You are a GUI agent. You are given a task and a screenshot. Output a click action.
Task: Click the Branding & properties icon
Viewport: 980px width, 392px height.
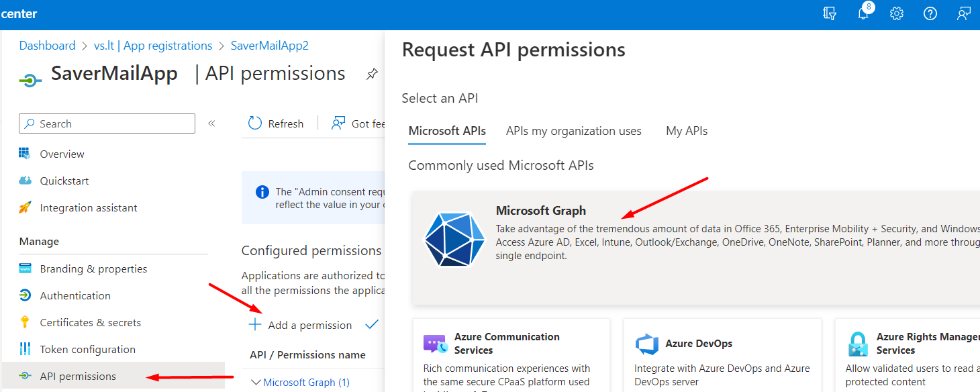pyautogui.click(x=25, y=268)
